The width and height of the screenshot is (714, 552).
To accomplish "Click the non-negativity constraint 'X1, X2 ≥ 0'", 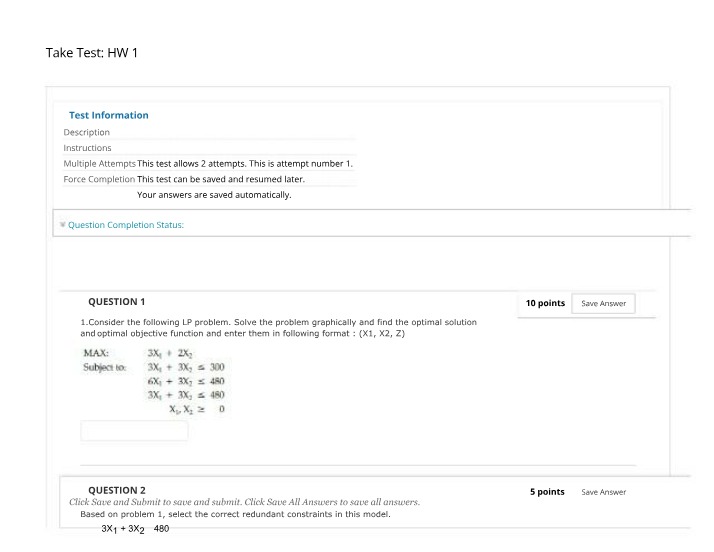I will (197, 409).
